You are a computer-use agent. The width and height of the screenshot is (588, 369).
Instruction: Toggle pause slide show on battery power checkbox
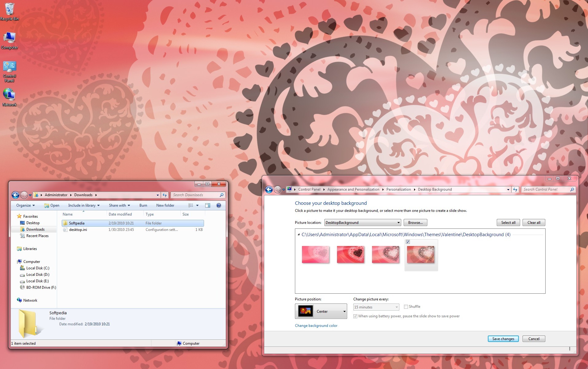coord(355,316)
